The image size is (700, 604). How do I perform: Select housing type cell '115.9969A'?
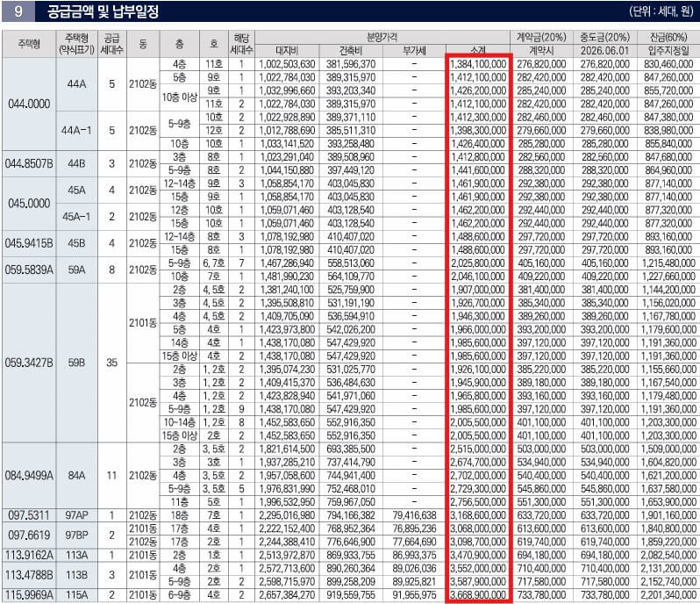(29, 595)
